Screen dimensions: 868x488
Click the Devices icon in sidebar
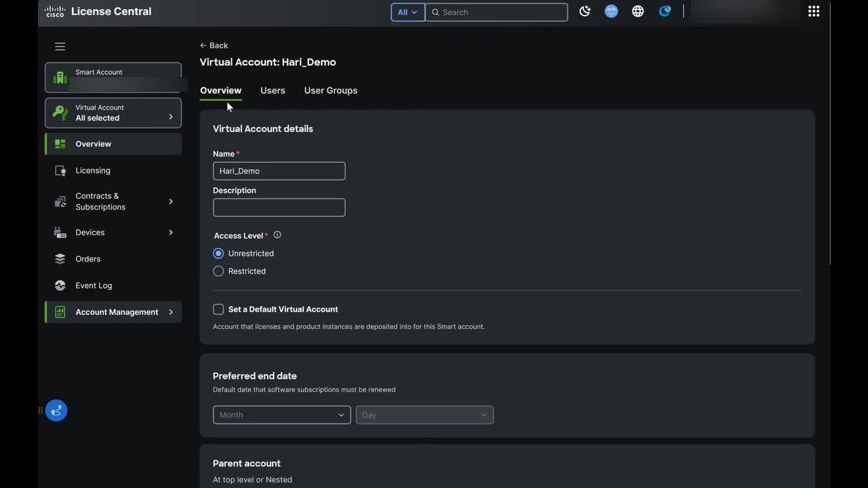pyautogui.click(x=60, y=232)
